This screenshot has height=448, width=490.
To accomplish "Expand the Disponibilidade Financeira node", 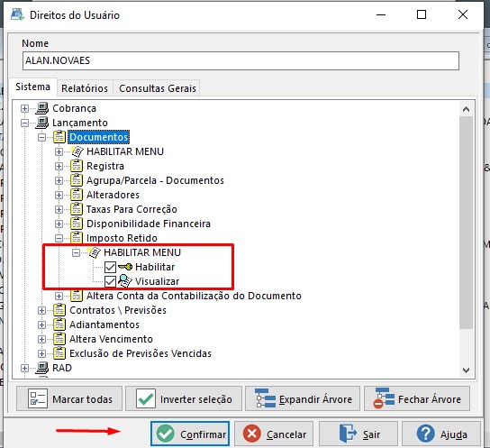I will (59, 224).
